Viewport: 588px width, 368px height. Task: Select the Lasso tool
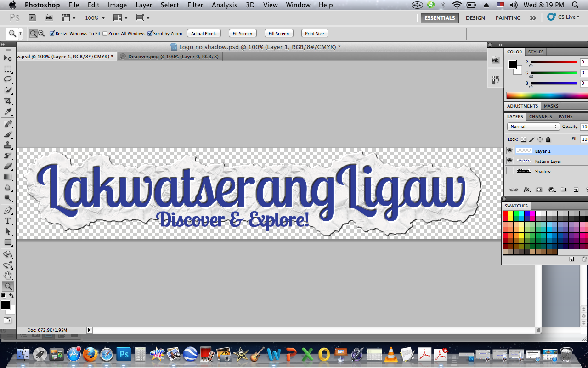7,80
